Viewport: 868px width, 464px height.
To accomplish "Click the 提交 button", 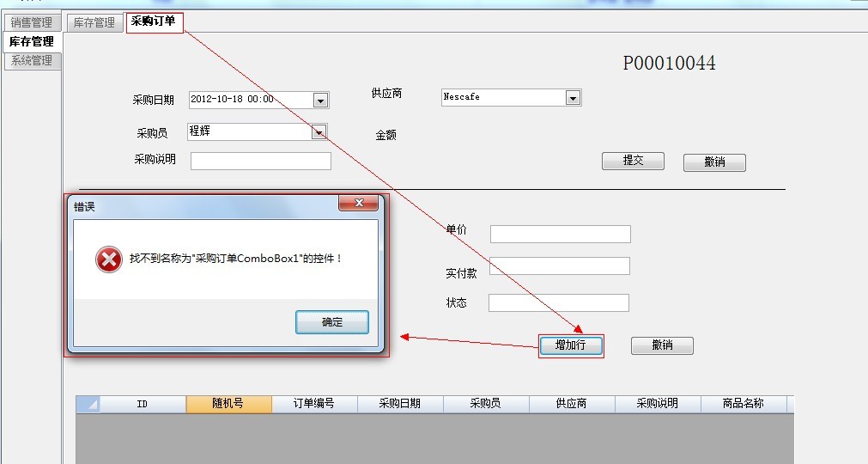I will 633,161.
